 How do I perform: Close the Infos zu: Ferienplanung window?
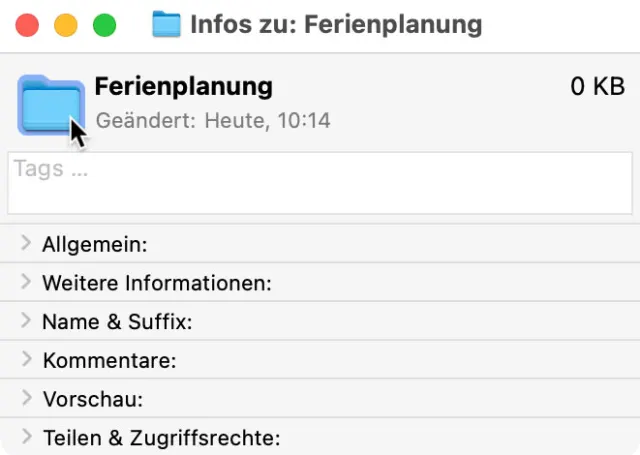(27, 25)
